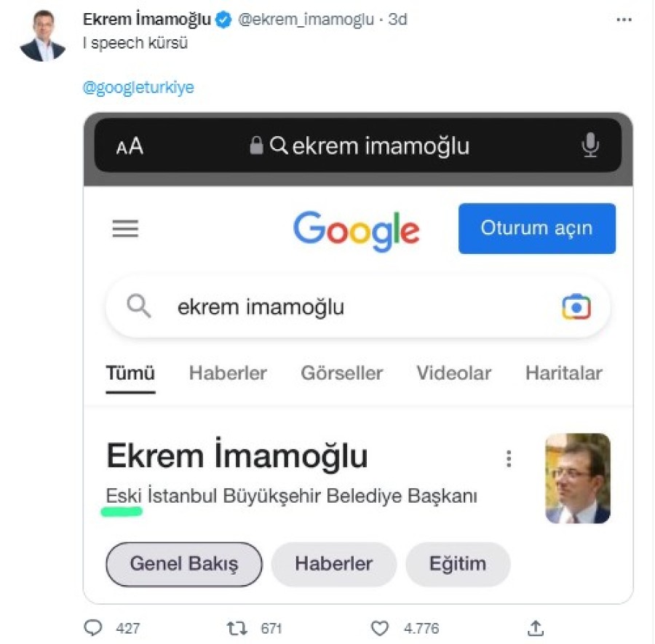Open the knowledge panel portrait thumbnail
The height and width of the screenshot is (644, 655).
pos(578,478)
